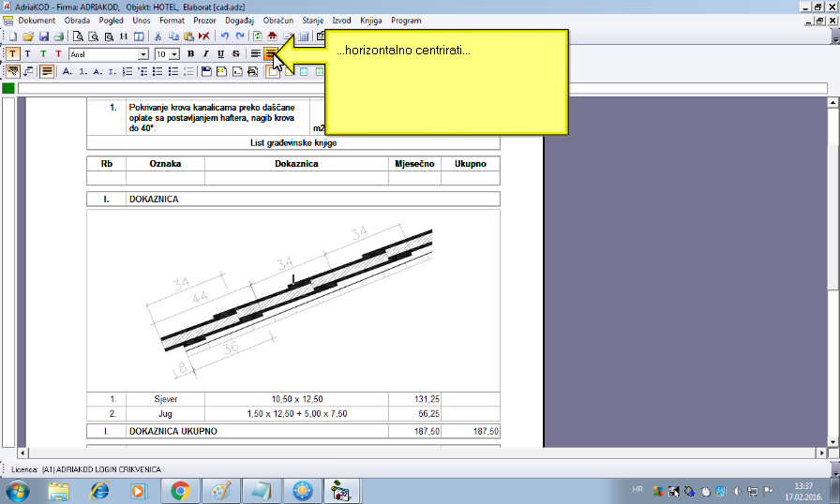This screenshot has height=504, width=840.
Task: Open the calculator table icon in top toolbar
Action: click(303, 37)
